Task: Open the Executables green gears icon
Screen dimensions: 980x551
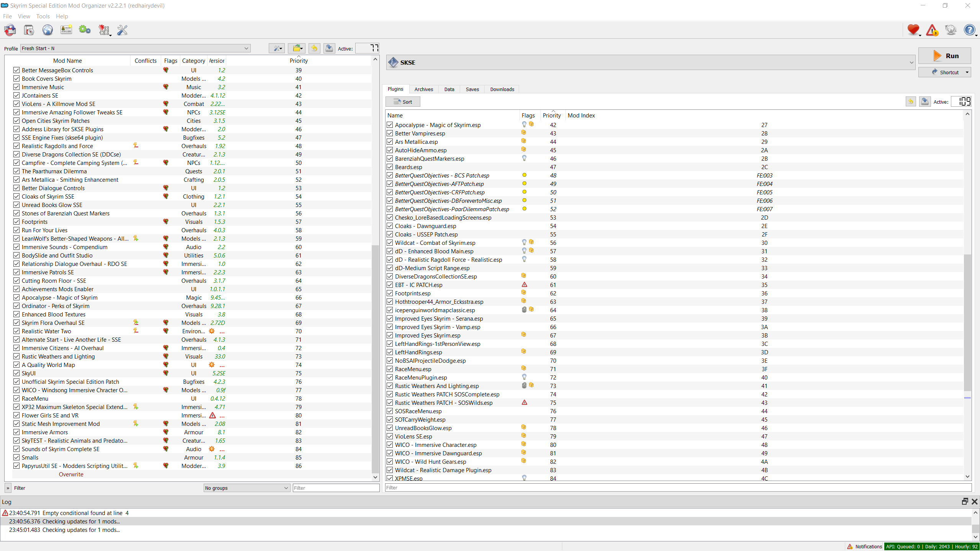Action: click(x=85, y=30)
